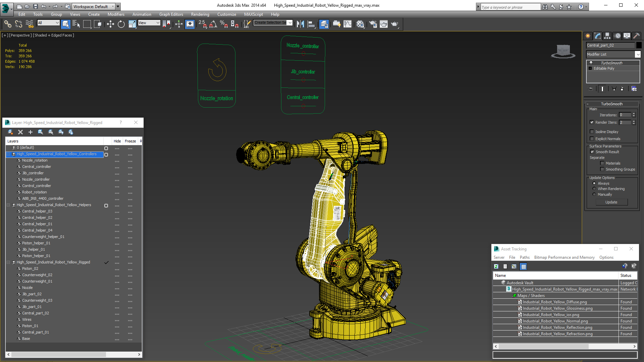
Task: Switch to the Motion command panel
Action: [618, 36]
